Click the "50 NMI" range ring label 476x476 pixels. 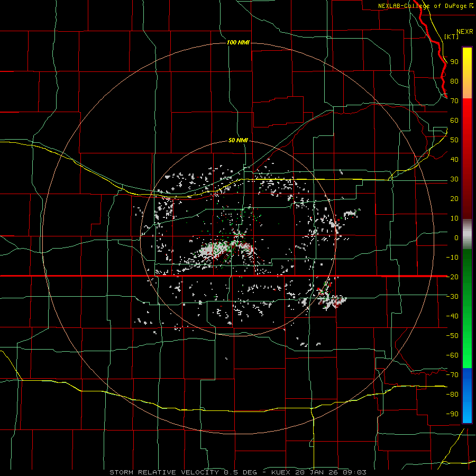point(238,140)
